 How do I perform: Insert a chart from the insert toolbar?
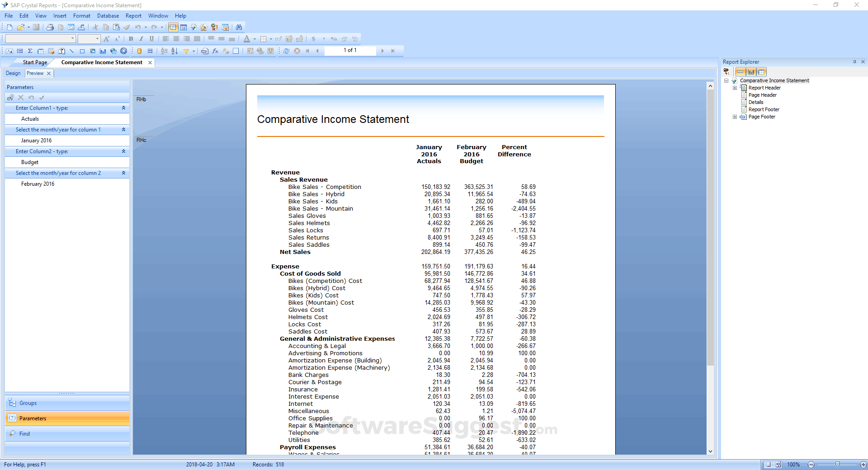coord(103,51)
